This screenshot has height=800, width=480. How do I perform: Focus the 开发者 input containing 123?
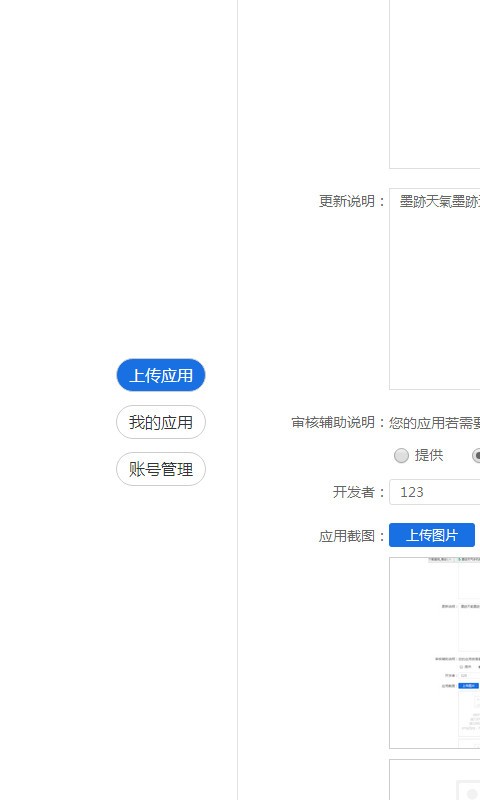[x=435, y=492]
